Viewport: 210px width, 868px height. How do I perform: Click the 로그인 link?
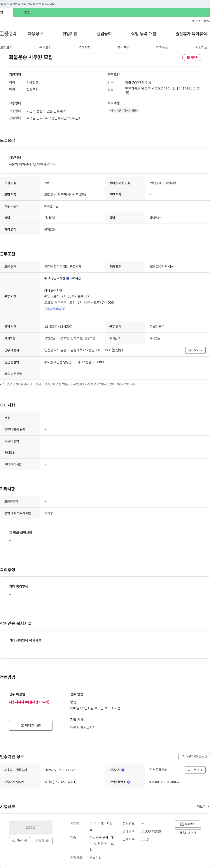coord(196,21)
